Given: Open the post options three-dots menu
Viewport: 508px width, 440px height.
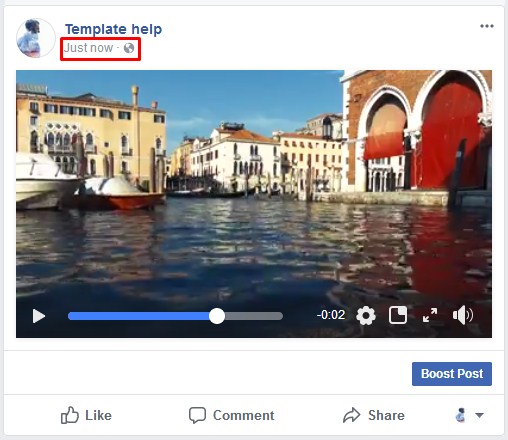Looking at the screenshot, I should click(487, 26).
